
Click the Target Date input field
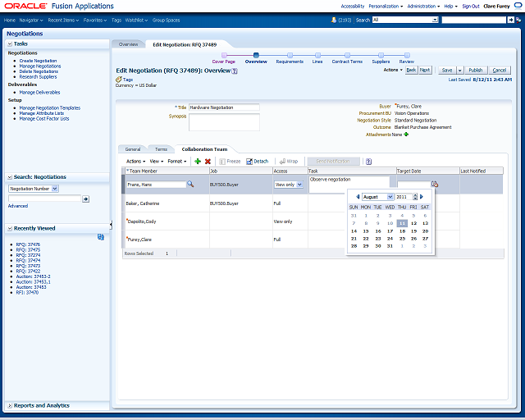413,185
